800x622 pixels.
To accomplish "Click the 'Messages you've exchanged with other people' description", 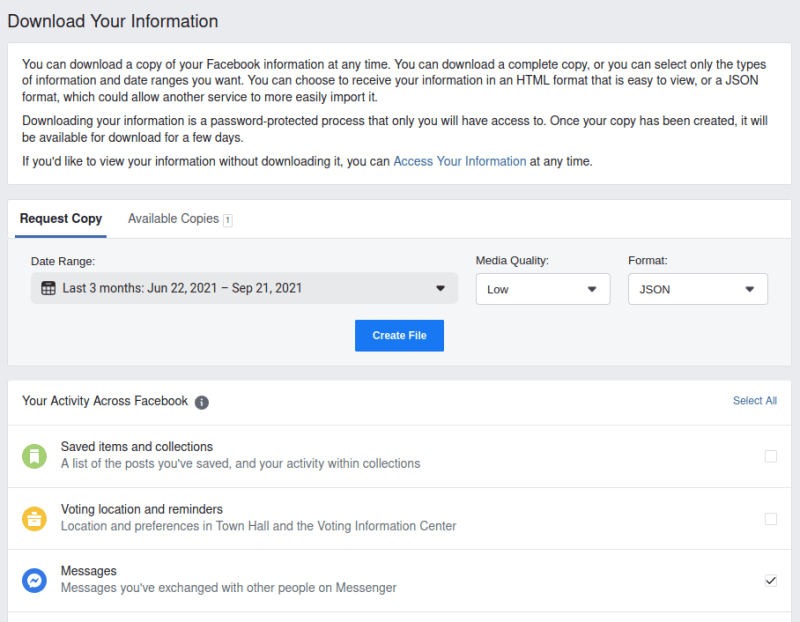I will click(x=229, y=588).
